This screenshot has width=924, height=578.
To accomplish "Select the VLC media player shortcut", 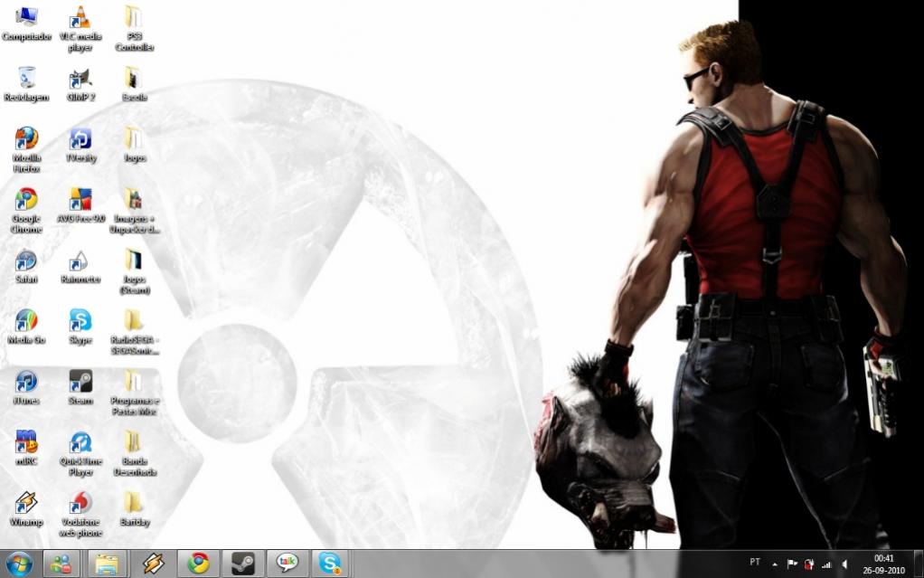I will click(x=80, y=29).
